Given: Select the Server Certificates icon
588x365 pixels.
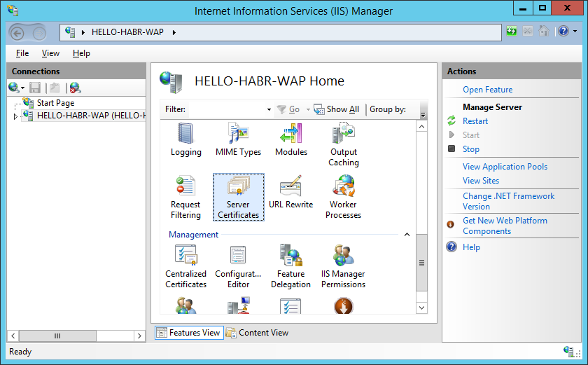Looking at the screenshot, I should tap(238, 197).
